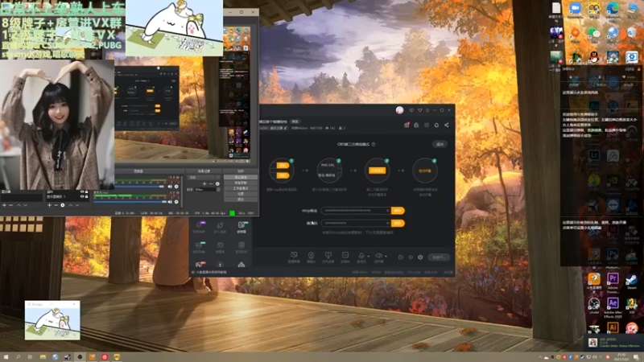This screenshot has height=362, width=644.
Task: Click the stop streaming button in OBS controls
Action: (241, 177)
